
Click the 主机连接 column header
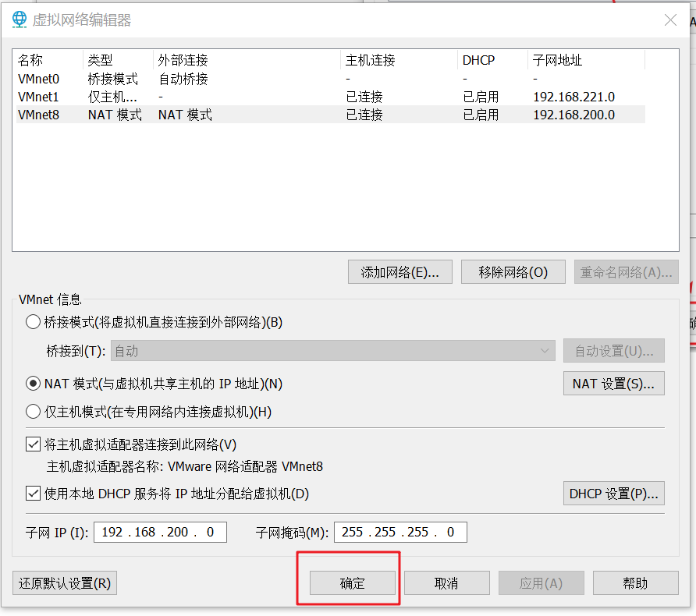399,60
